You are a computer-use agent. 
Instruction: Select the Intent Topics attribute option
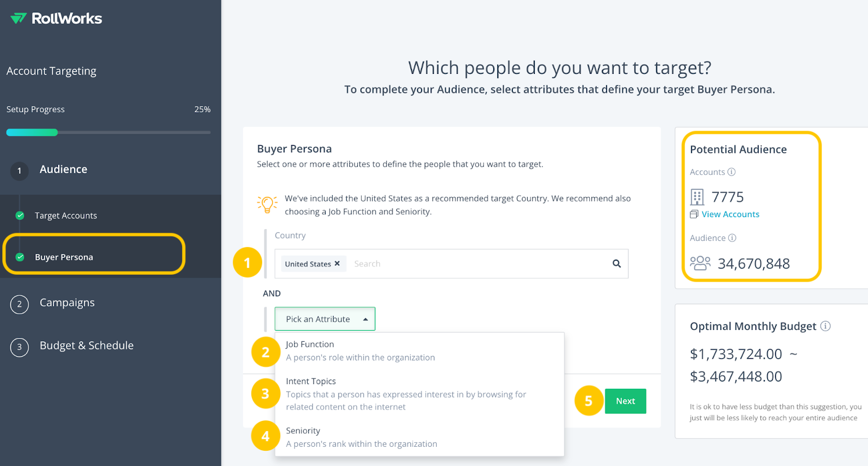pyautogui.click(x=419, y=394)
